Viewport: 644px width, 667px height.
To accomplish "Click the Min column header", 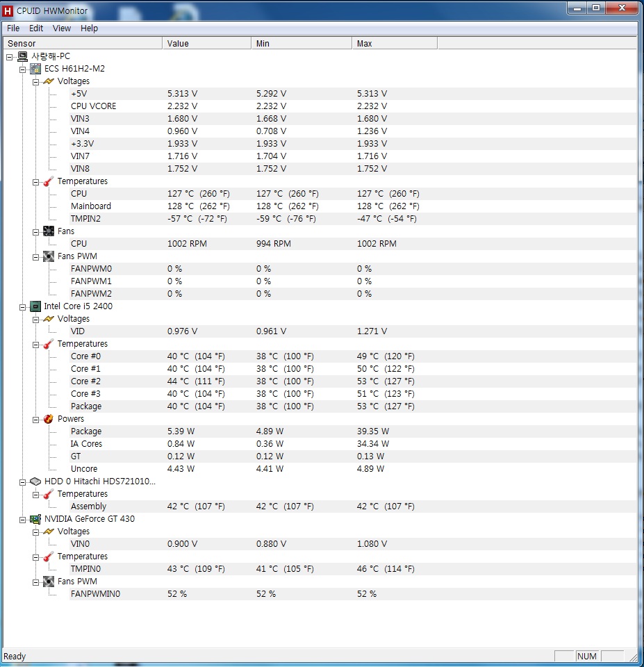I will [302, 43].
